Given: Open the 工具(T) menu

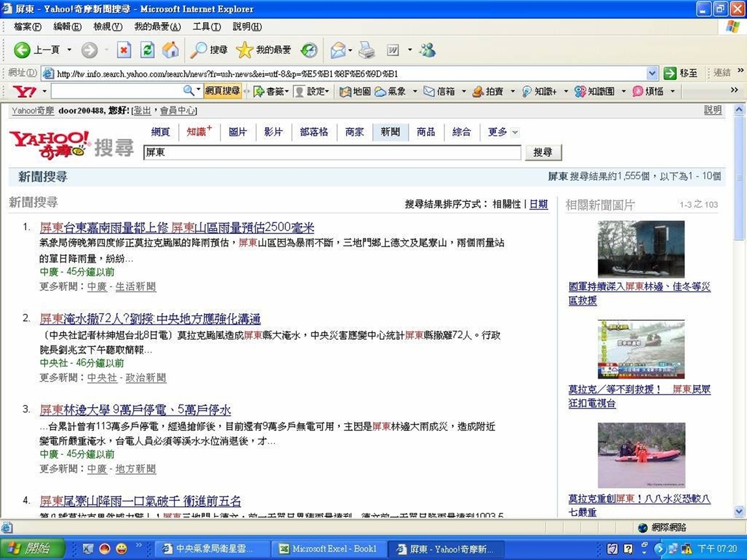Looking at the screenshot, I should point(206,27).
